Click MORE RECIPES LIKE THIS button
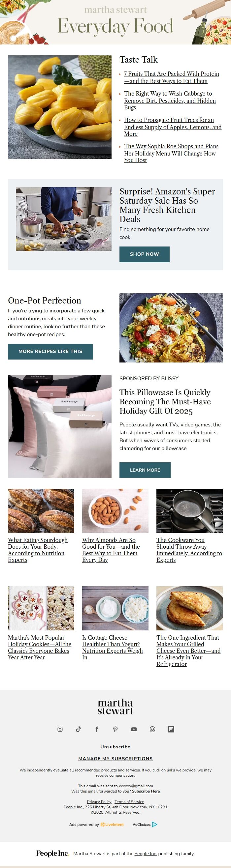This screenshot has height=868, width=231. click(50, 351)
